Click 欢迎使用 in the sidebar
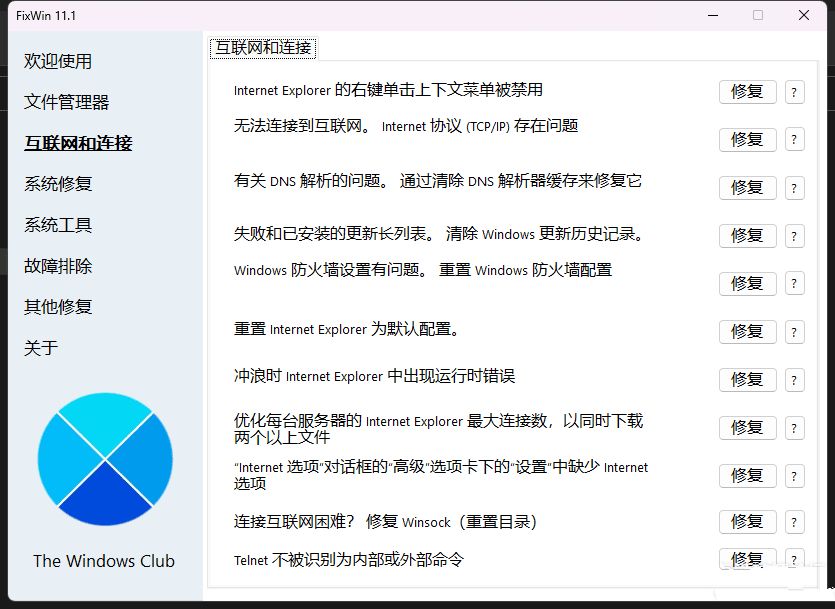This screenshot has width=835, height=609. (58, 61)
